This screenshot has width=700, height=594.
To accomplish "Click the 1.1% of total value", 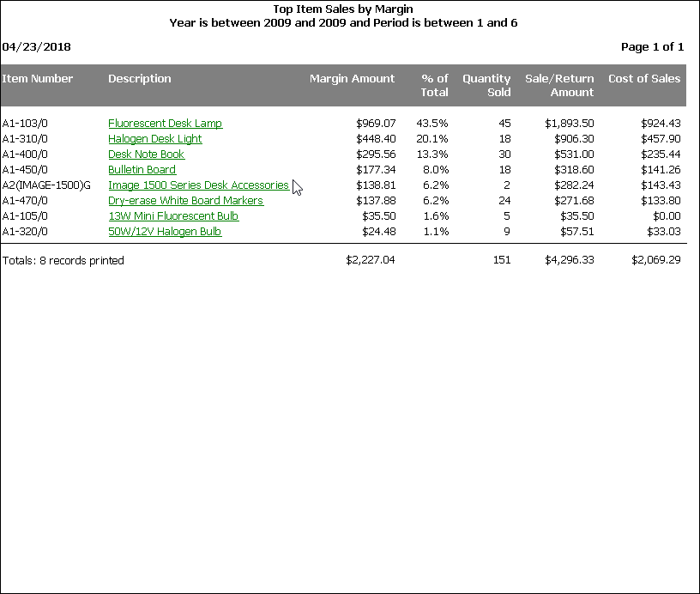I will (x=436, y=232).
